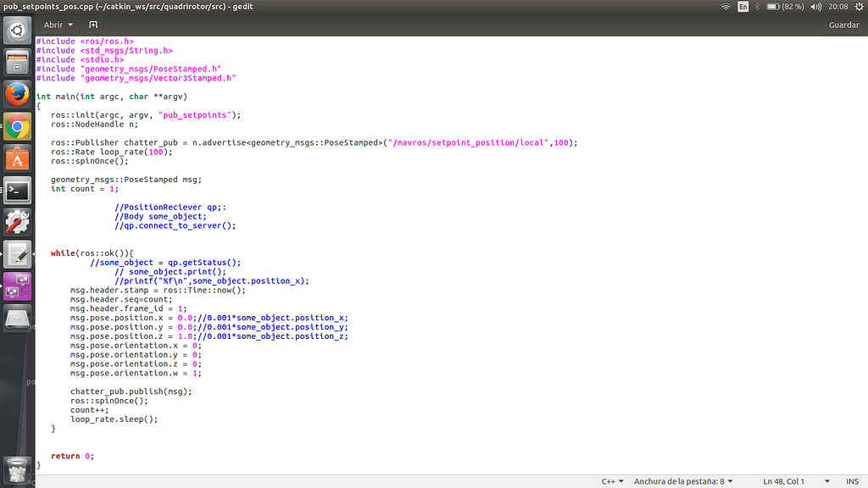This screenshot has height=488, width=868.
Task: Create a new tab with the toolbar icon
Action: click(x=92, y=25)
